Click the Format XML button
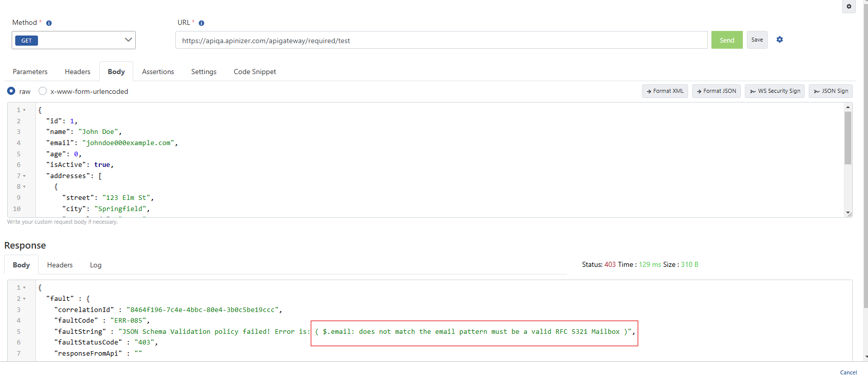The image size is (868, 379). coord(665,91)
